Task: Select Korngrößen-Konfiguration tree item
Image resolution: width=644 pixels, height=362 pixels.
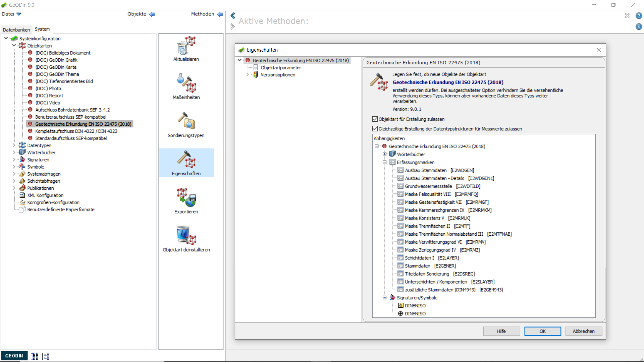Action: [x=53, y=202]
